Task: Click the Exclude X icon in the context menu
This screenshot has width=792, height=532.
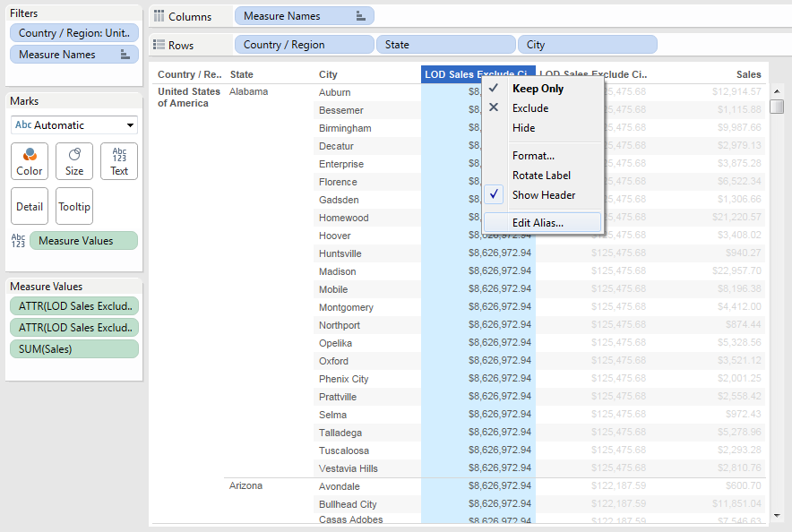Action: point(495,106)
